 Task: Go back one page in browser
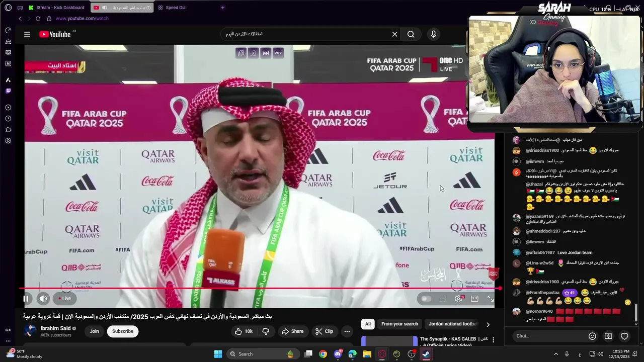point(20,19)
